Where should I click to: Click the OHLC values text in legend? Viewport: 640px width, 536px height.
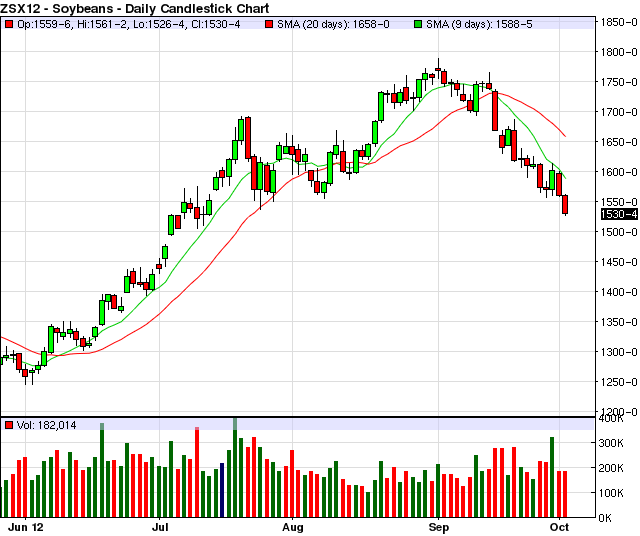pos(129,24)
